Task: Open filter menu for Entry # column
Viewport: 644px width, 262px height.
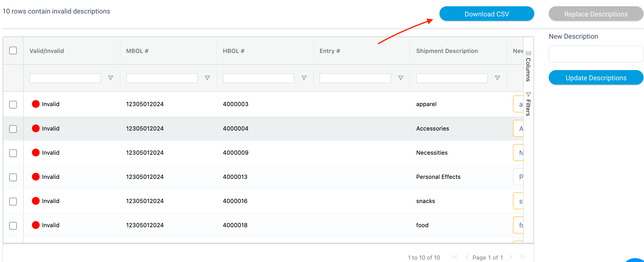Action: pyautogui.click(x=401, y=78)
